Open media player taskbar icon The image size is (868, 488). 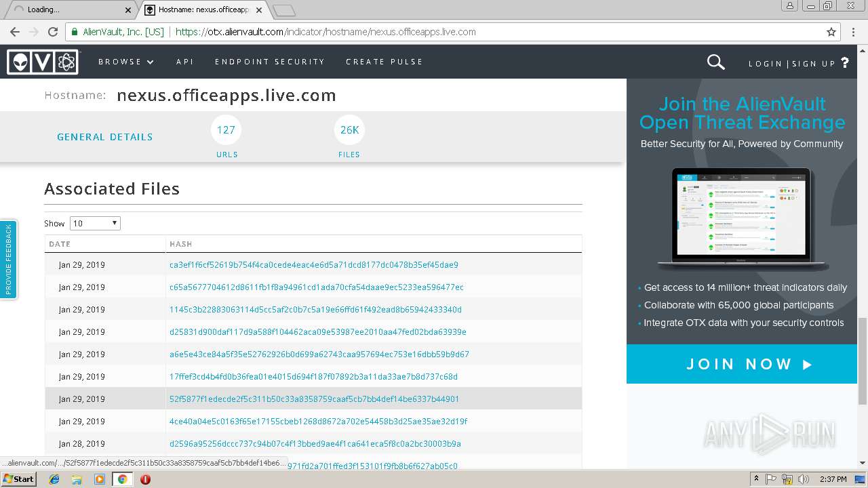click(x=100, y=479)
